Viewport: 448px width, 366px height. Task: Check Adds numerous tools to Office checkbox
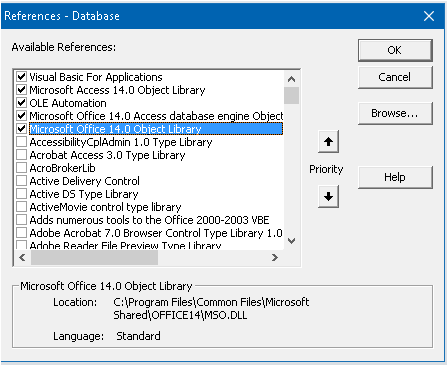pyautogui.click(x=21, y=220)
